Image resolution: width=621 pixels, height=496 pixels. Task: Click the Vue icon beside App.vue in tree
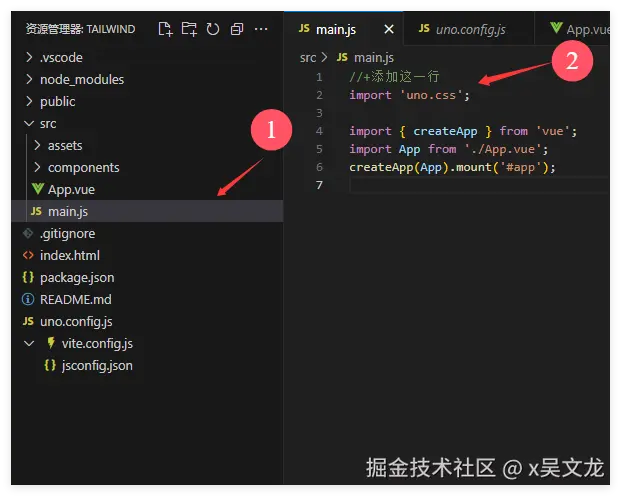click(38, 189)
